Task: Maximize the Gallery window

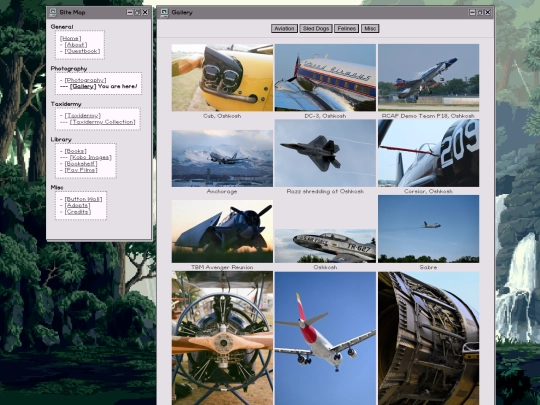Action: tap(480, 12)
